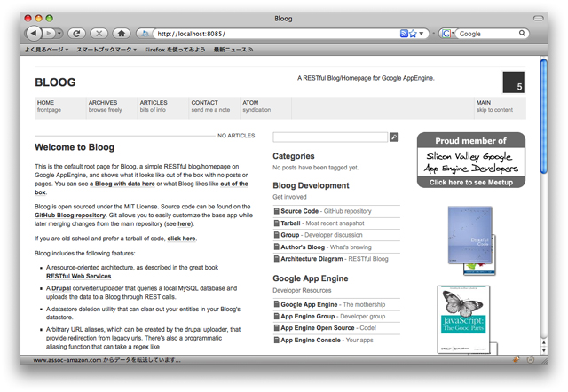Click the address bar showing localhost:8085
The image size is (568, 392).
coord(275,34)
